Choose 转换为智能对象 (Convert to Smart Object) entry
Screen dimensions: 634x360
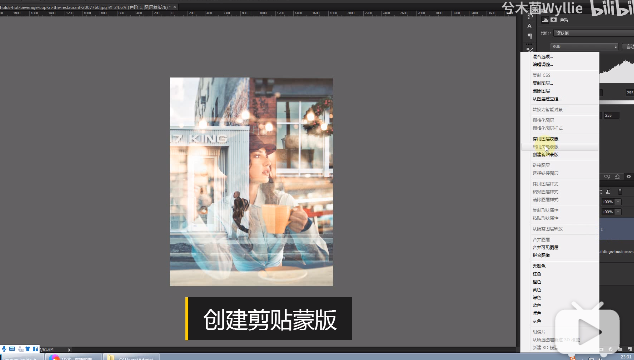[x=547, y=110]
